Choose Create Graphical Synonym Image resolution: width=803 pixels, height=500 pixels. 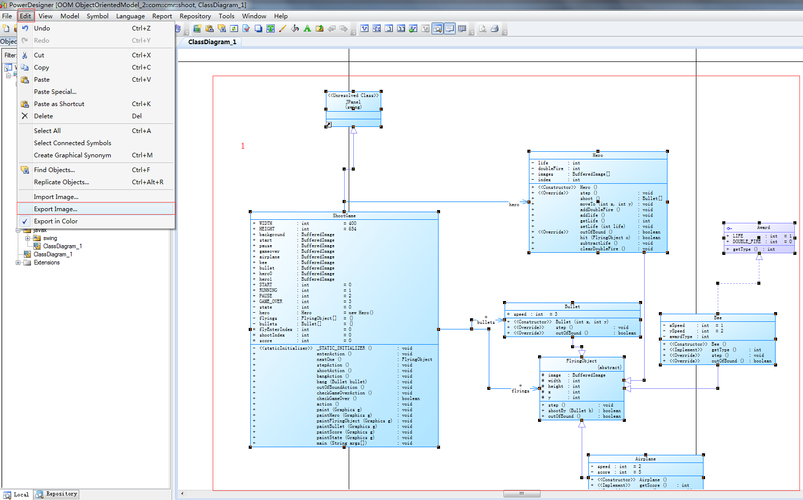click(x=96, y=155)
